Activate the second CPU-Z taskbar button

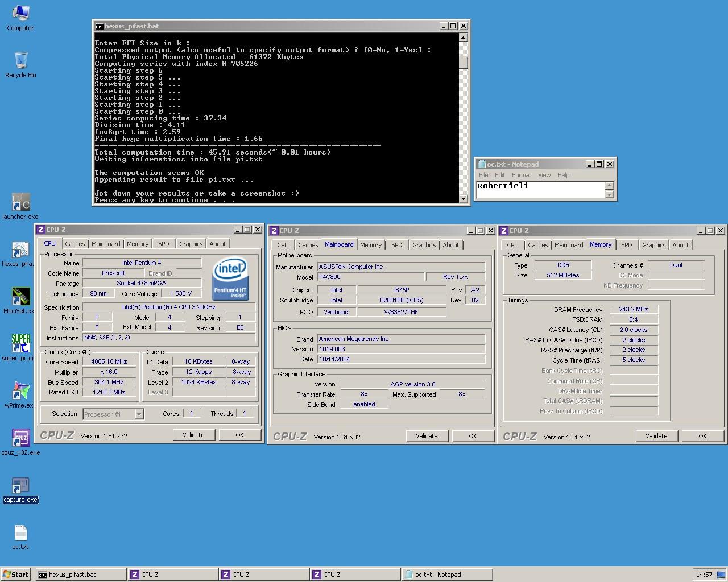263,575
